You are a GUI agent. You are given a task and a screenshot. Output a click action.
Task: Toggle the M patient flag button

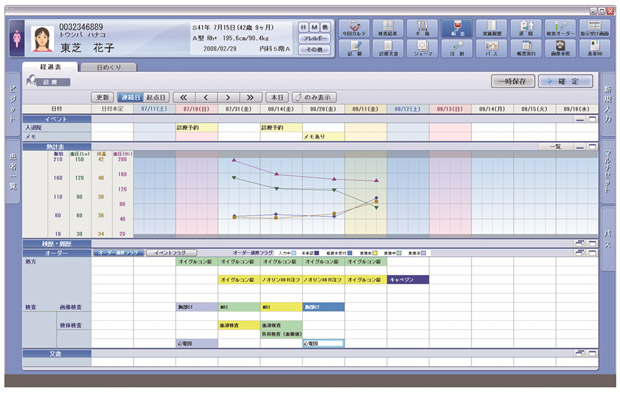pyautogui.click(x=314, y=27)
